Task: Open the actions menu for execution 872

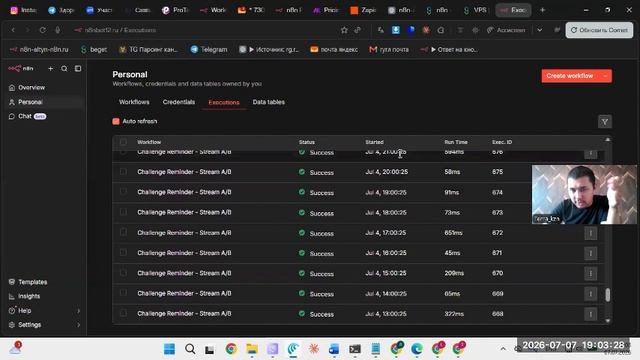Action: [591, 233]
